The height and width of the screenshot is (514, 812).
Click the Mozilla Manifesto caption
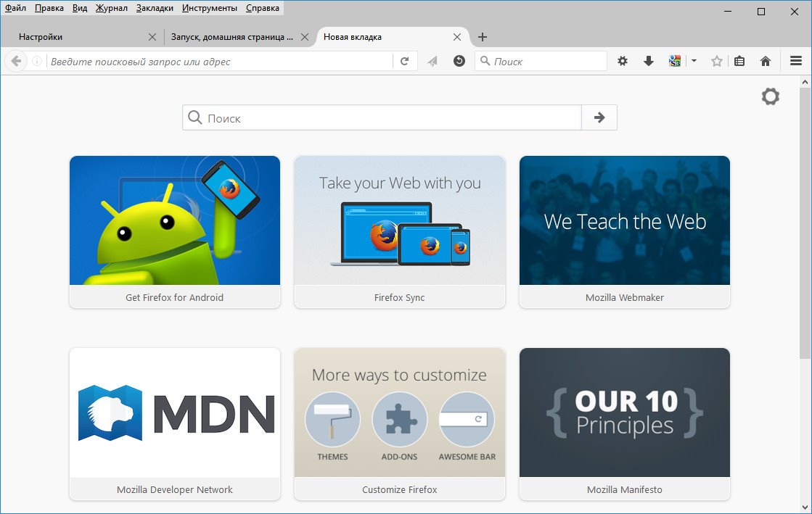click(625, 489)
